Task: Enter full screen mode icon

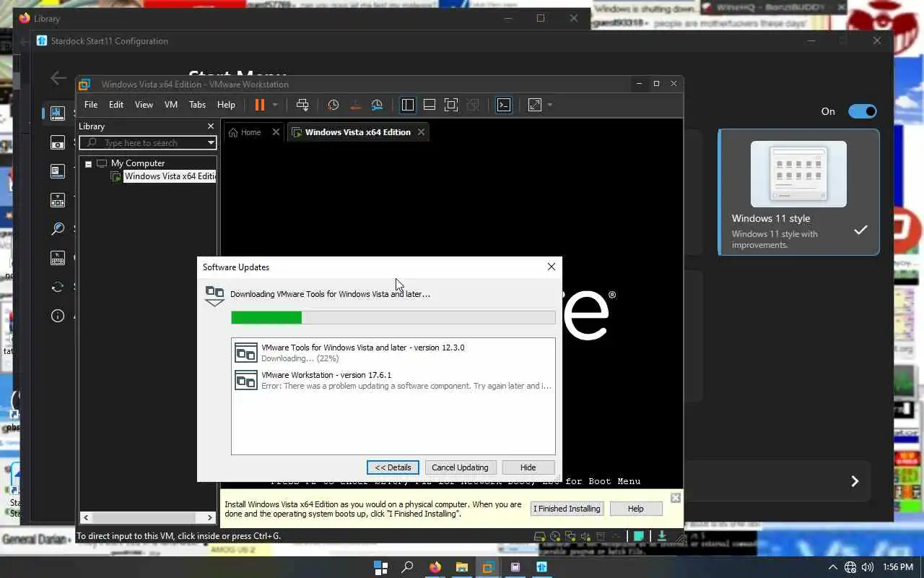Action: tap(451, 105)
